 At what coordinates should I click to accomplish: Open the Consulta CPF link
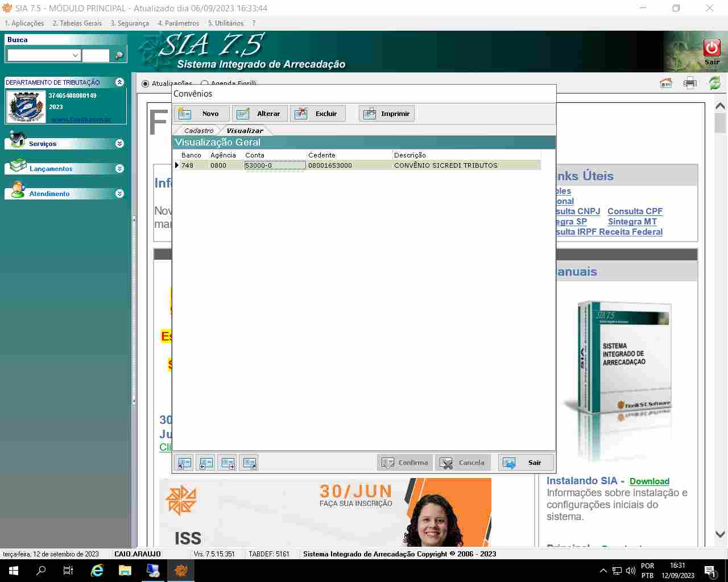point(635,211)
